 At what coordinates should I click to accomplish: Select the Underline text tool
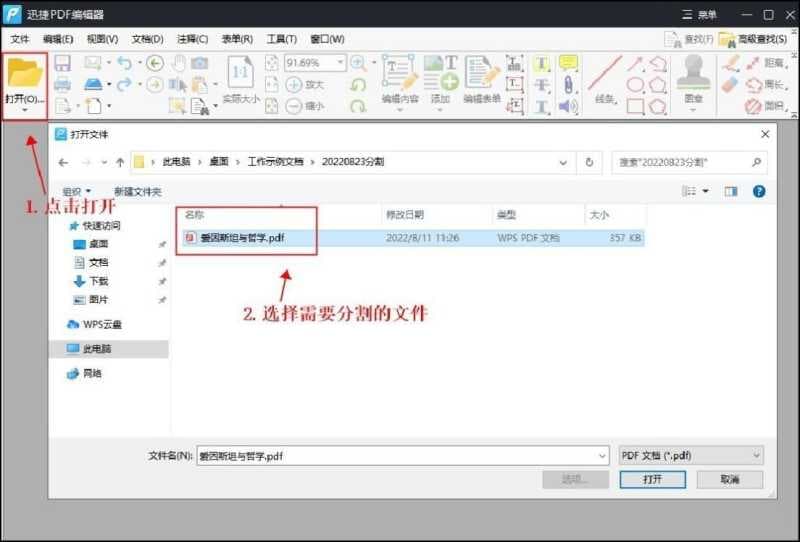click(x=541, y=107)
